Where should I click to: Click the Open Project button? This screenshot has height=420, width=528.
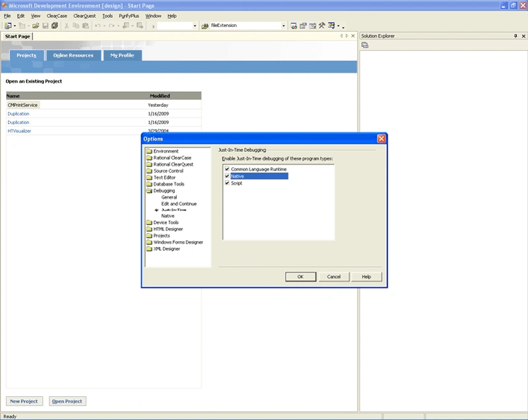point(67,401)
